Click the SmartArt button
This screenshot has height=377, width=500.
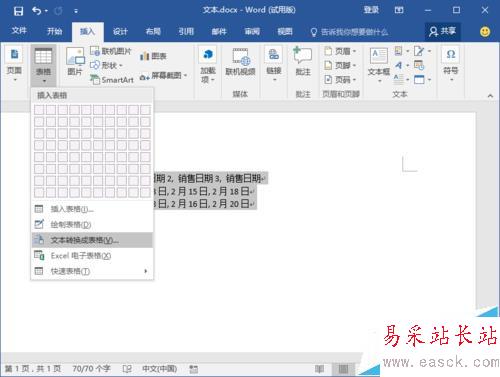pos(112,80)
